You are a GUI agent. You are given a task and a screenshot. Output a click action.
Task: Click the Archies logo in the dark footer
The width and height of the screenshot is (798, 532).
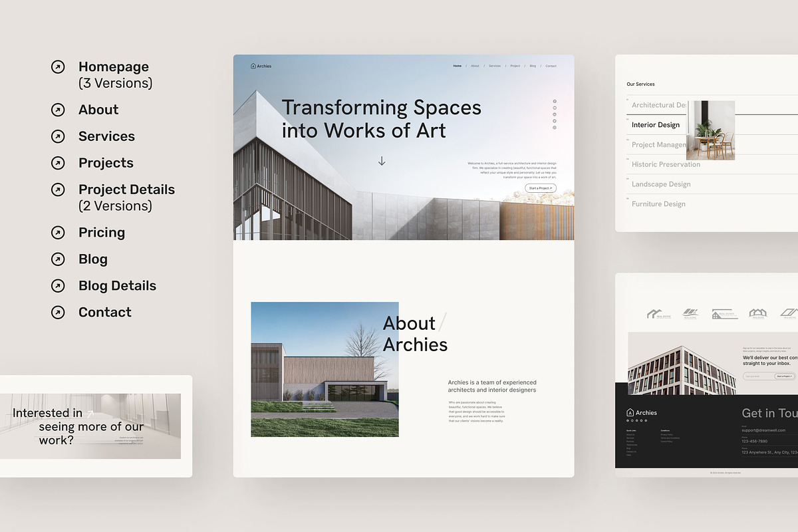(642, 412)
